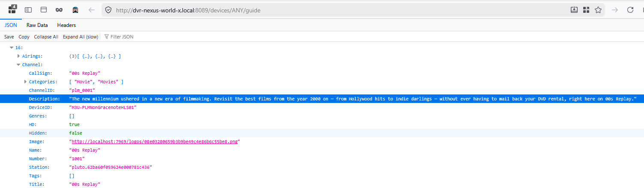Click the QR grid icon in address bar
Image resolution: width=644 pixels, height=188 pixels.
586,10
